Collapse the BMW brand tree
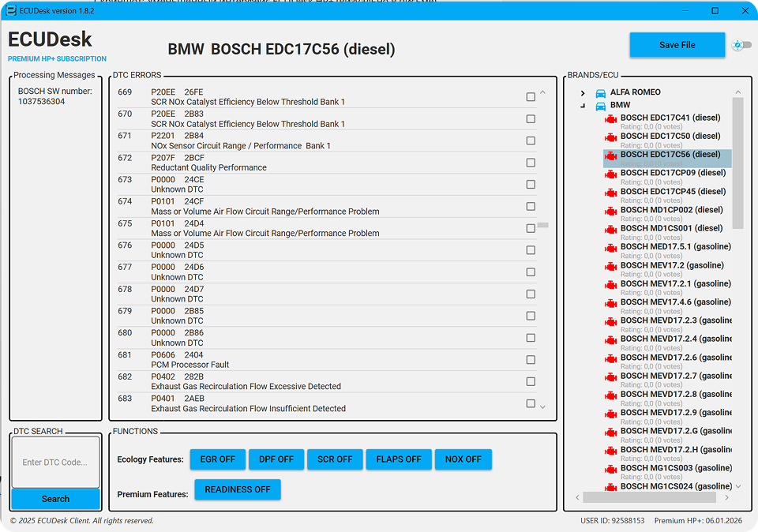The width and height of the screenshot is (758, 532). (x=583, y=105)
